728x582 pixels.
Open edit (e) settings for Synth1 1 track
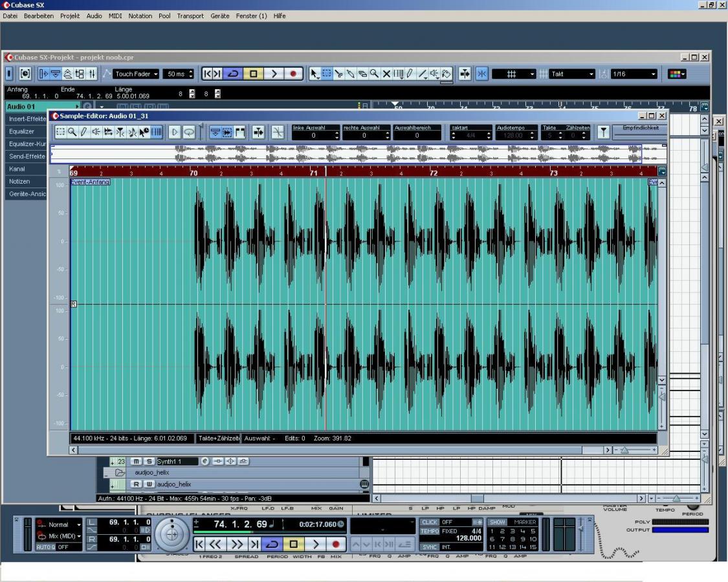(204, 461)
